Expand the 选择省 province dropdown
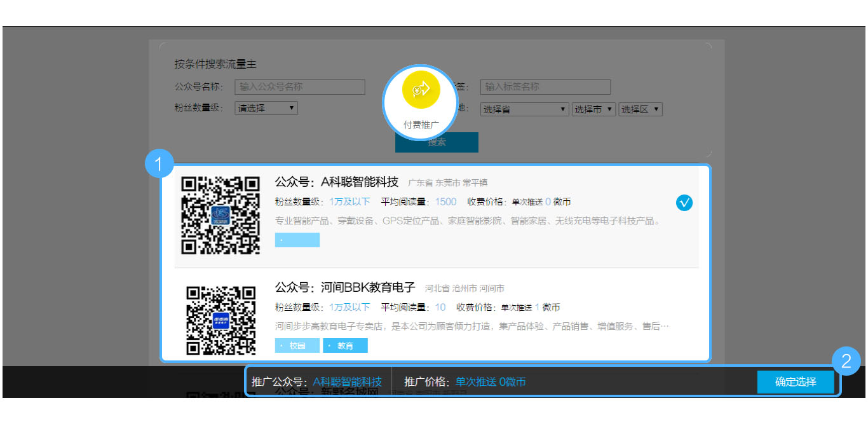868x424 pixels. point(524,109)
